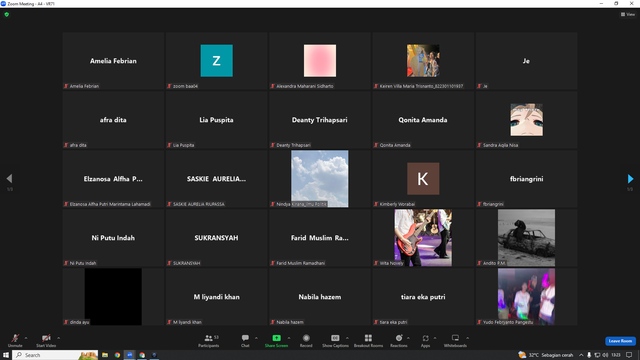Expand the share screen options arrow
640x360 pixels.
pos(289,338)
